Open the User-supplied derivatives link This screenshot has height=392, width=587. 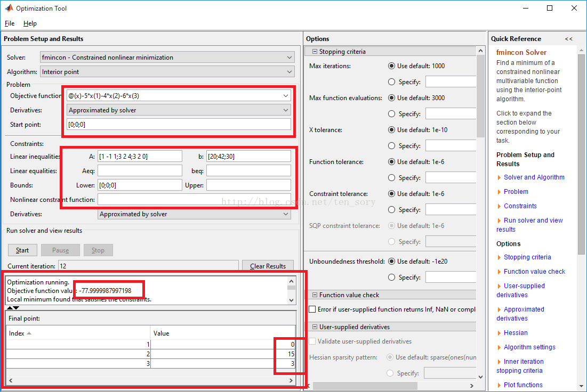[521, 290]
